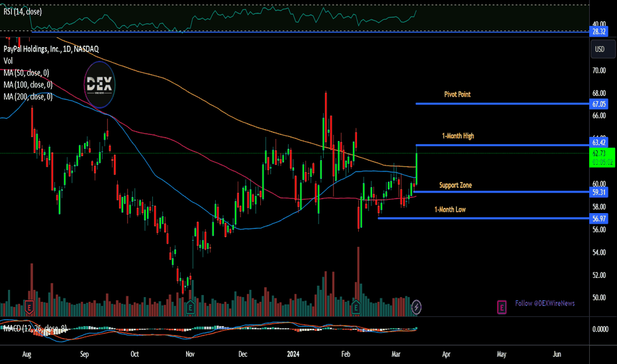Select the RSI (14, close) indicator label
The height and width of the screenshot is (364, 617).
(x=23, y=12)
